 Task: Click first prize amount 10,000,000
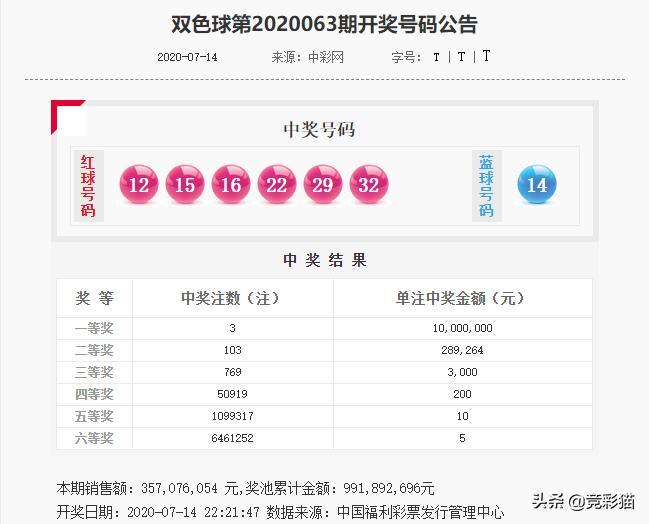tap(462, 329)
